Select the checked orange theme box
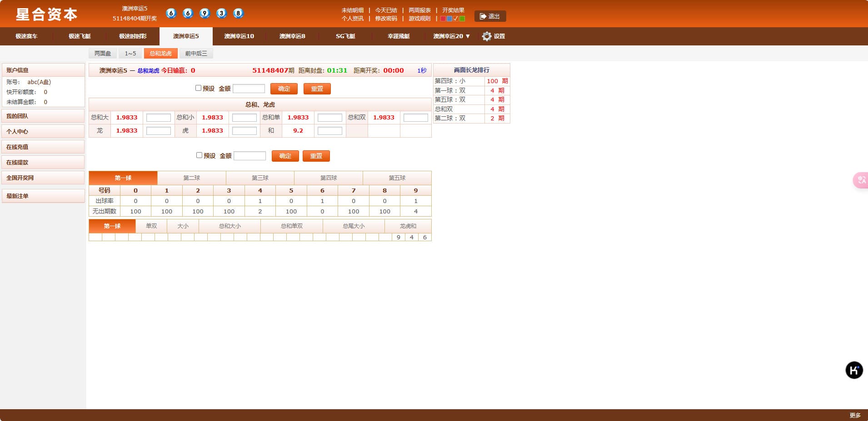 (456, 19)
